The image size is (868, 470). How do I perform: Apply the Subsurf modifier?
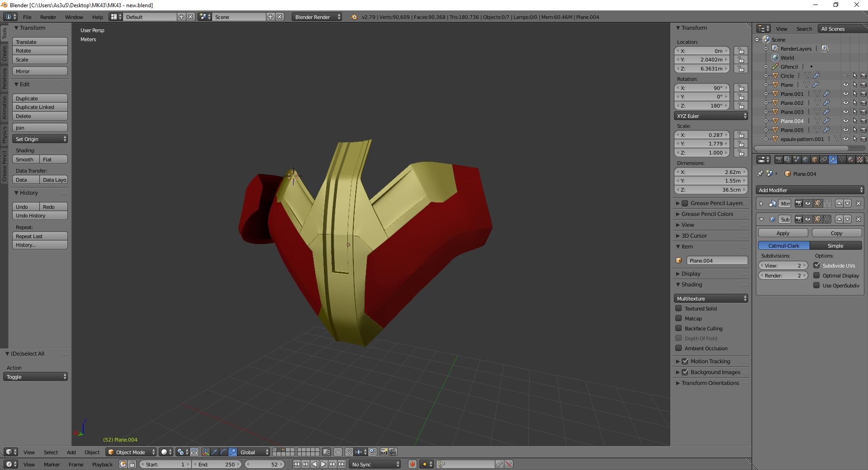783,233
